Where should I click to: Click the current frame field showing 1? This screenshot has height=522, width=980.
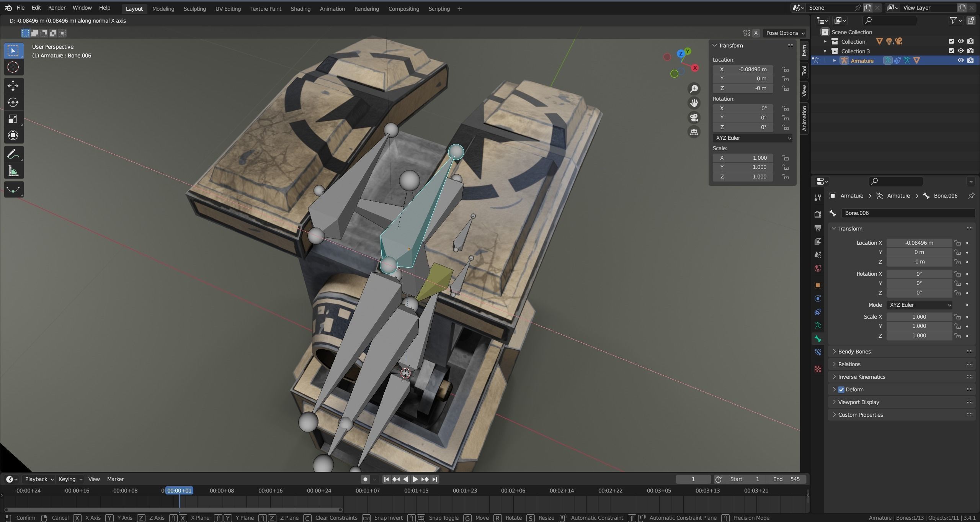tap(693, 479)
